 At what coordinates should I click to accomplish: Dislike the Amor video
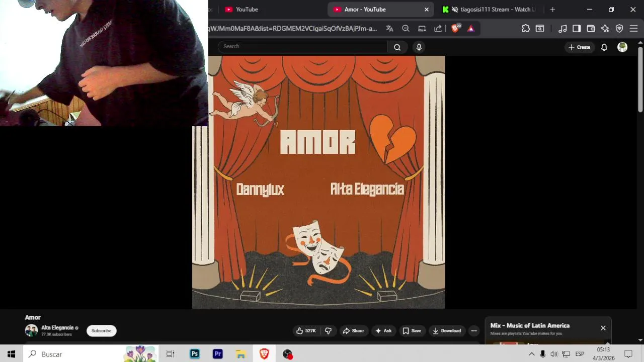[x=328, y=331]
